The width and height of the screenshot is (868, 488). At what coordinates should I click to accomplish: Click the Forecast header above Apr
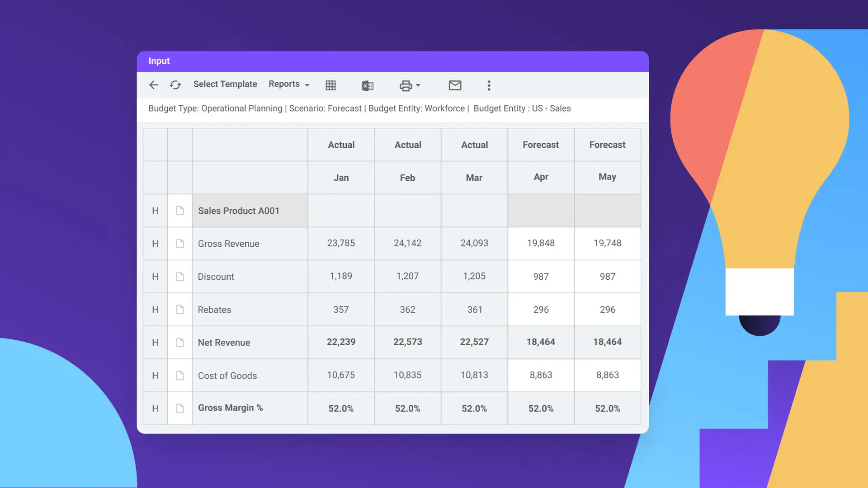coord(541,145)
